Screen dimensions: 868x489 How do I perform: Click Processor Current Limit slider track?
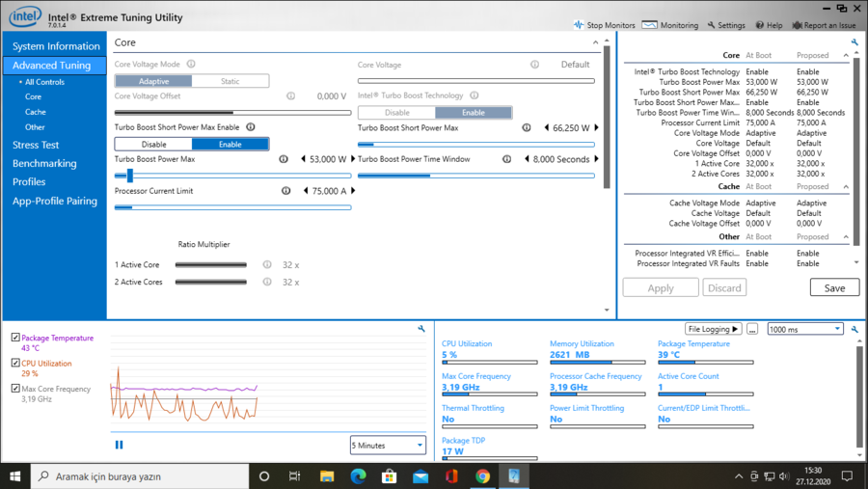[233, 207]
